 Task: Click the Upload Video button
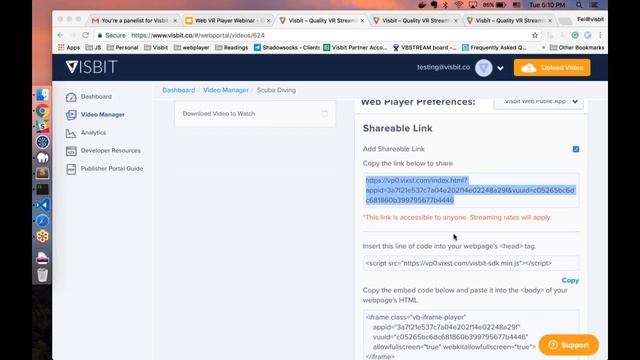[x=552, y=68]
